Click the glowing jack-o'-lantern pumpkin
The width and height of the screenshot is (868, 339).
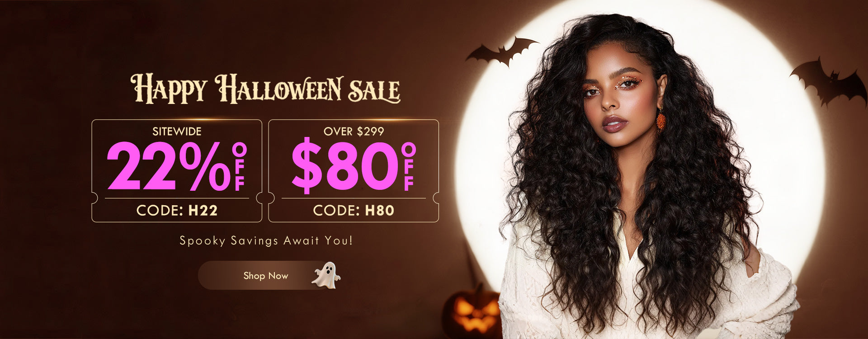coord(472,311)
